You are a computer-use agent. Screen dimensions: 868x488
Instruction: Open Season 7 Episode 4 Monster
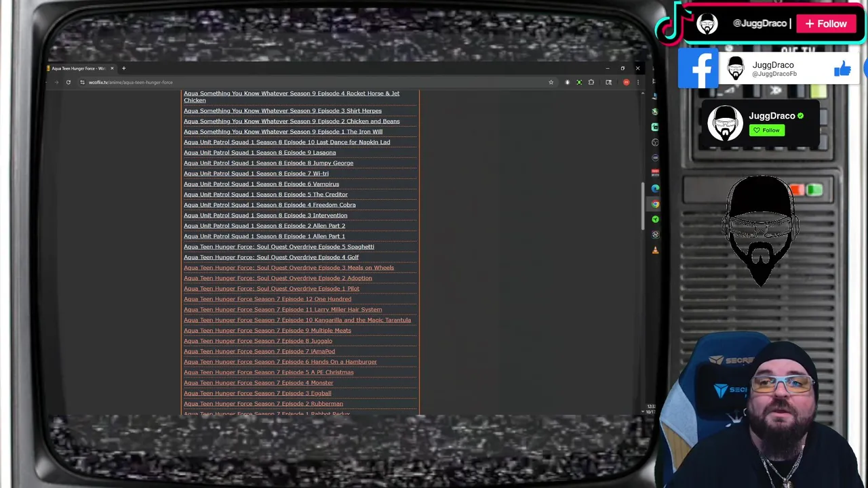(258, 383)
